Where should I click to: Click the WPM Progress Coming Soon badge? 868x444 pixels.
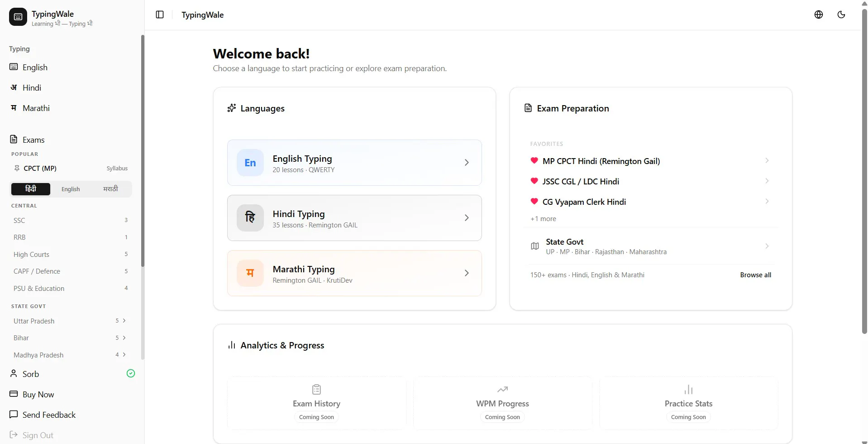[502, 417]
